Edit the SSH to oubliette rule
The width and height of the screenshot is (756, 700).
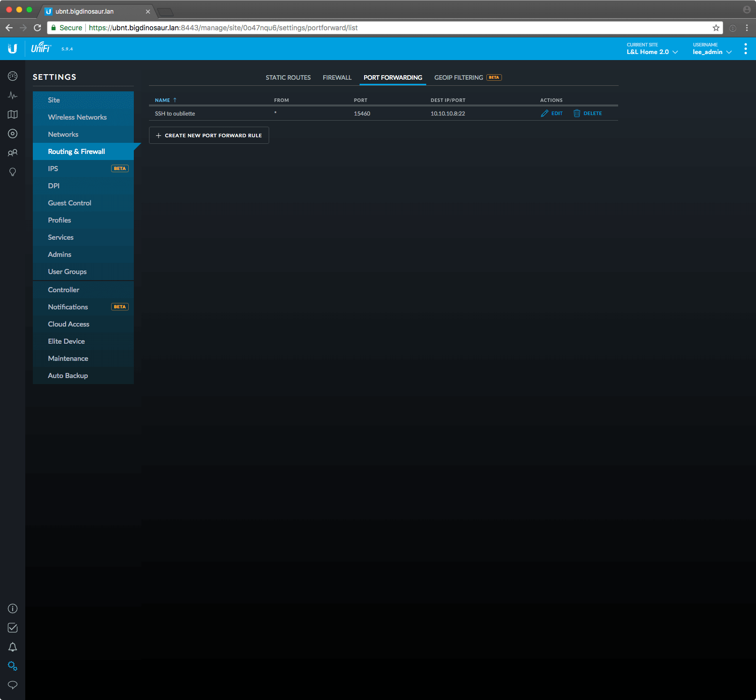(552, 114)
